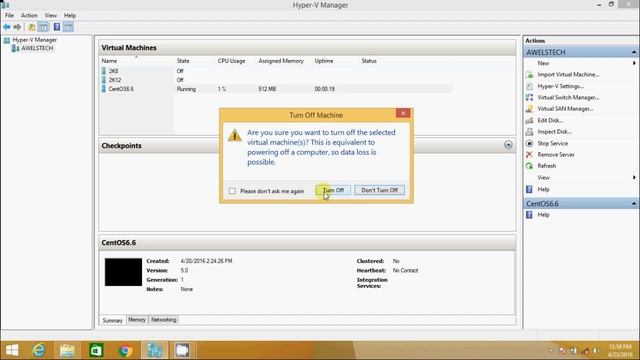Viewport: 640px width, 360px height.
Task: Confirm with the Turn Off button
Action: click(x=333, y=190)
